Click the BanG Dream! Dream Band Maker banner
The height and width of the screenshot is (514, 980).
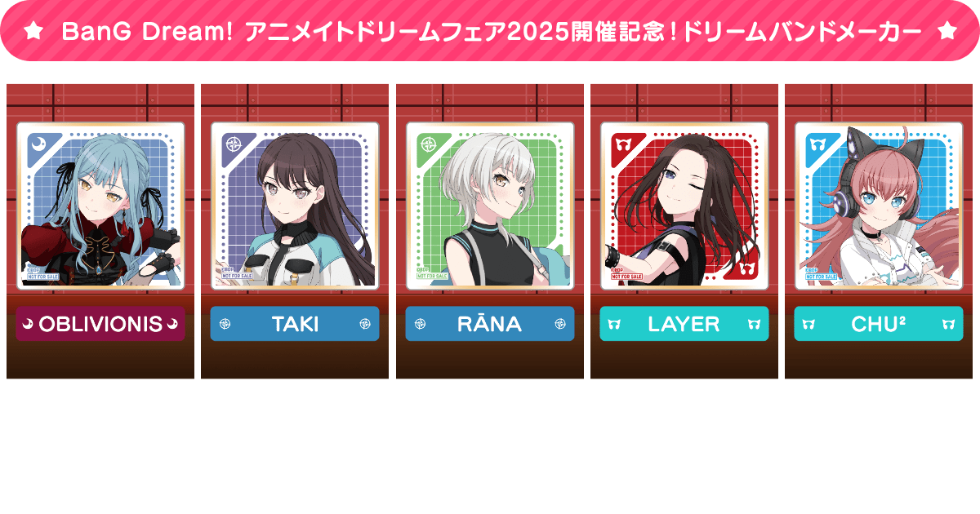490,31
